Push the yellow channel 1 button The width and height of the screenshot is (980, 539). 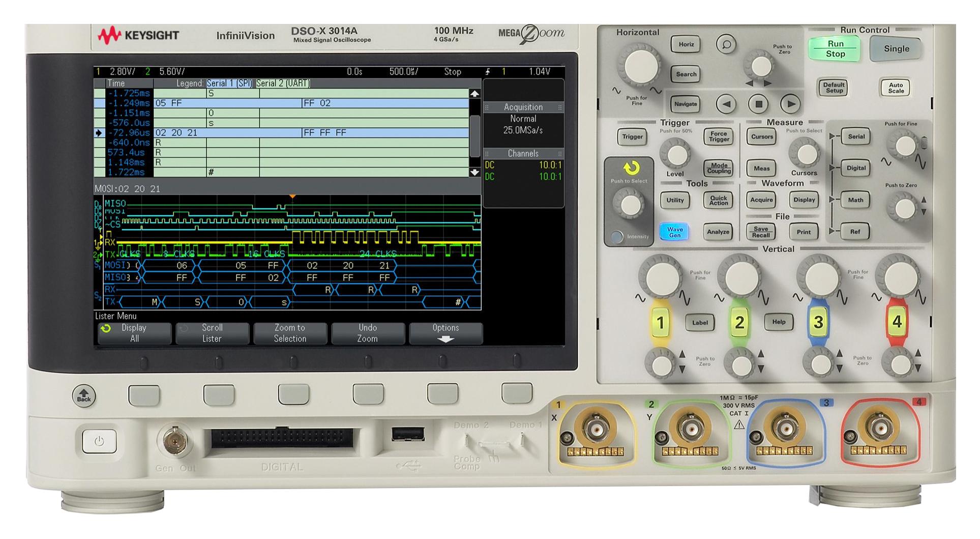tap(660, 323)
